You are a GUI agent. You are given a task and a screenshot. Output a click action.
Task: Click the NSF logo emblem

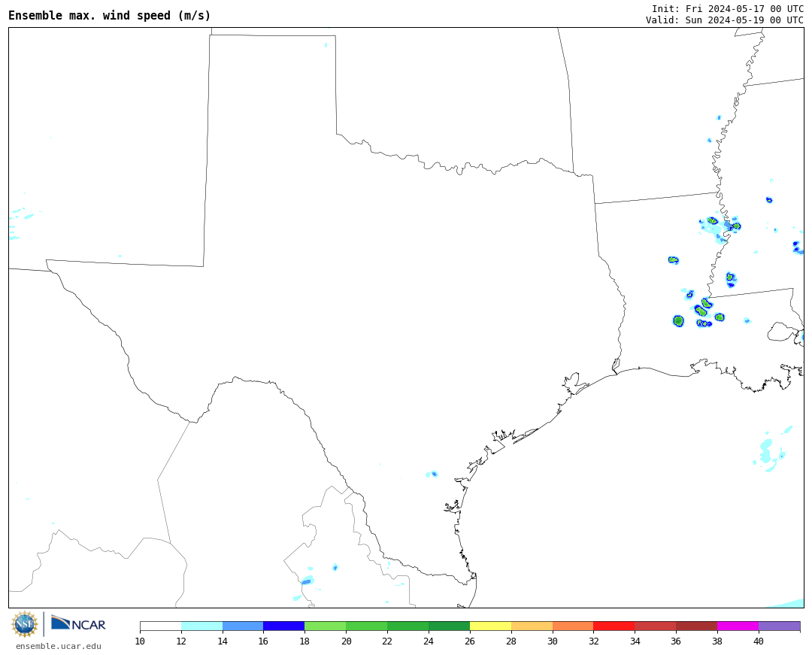[x=24, y=624]
